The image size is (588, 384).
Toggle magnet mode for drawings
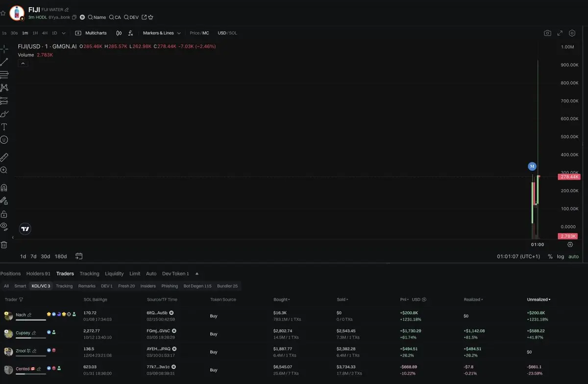(4, 188)
